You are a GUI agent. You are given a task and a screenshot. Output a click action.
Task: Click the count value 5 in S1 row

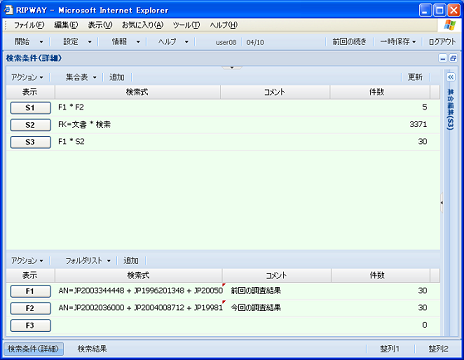(424, 107)
